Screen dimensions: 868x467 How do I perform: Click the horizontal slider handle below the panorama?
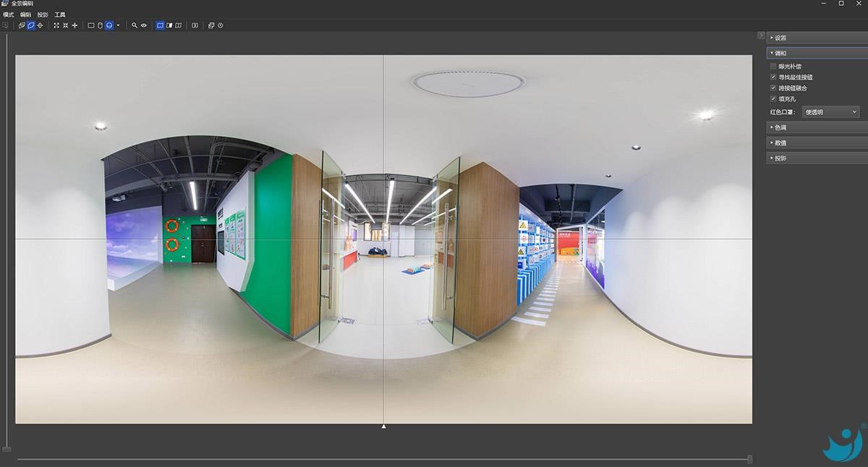(x=749, y=459)
